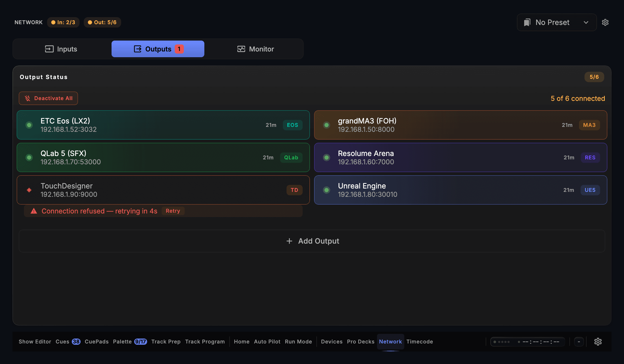Image resolution: width=624 pixels, height=364 pixels.
Task: Open network settings gear at top right
Action: (x=605, y=22)
